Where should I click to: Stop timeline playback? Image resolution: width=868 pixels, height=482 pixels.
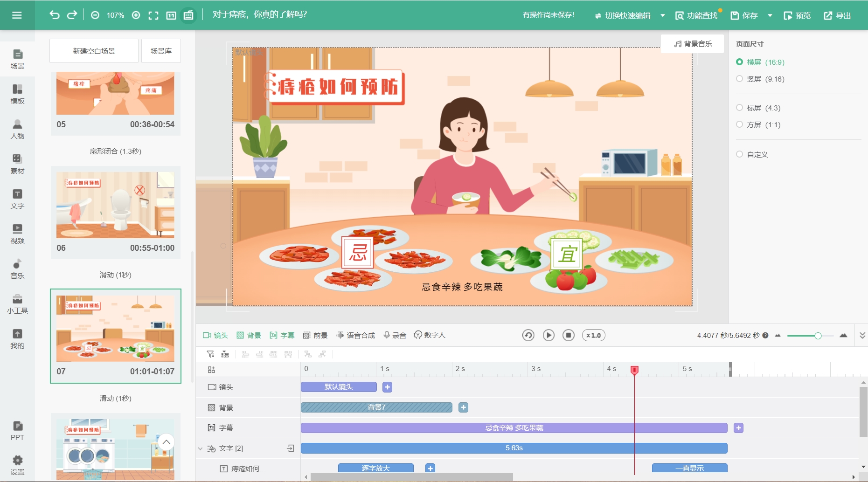coord(569,336)
